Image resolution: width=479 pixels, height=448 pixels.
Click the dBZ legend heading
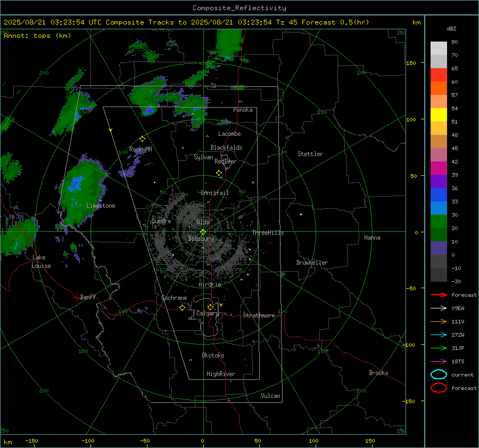[451, 28]
